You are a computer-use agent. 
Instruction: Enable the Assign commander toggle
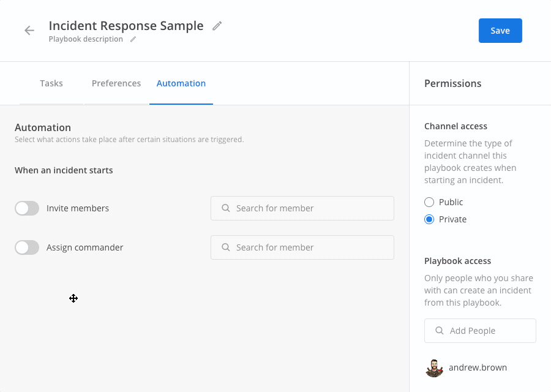(x=27, y=247)
